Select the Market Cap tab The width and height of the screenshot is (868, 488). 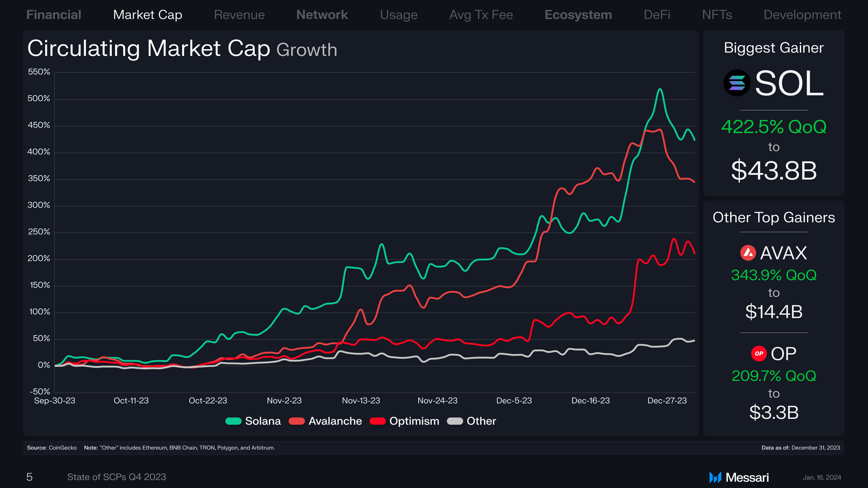148,15
